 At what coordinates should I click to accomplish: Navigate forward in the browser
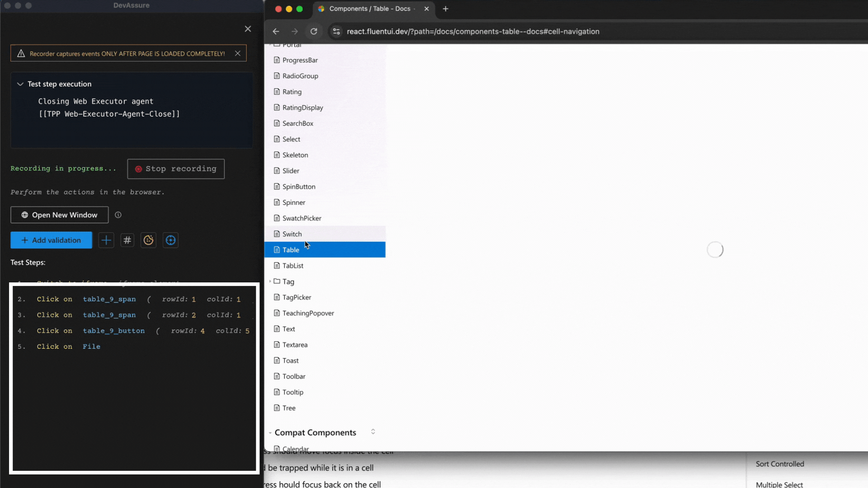pos(295,31)
